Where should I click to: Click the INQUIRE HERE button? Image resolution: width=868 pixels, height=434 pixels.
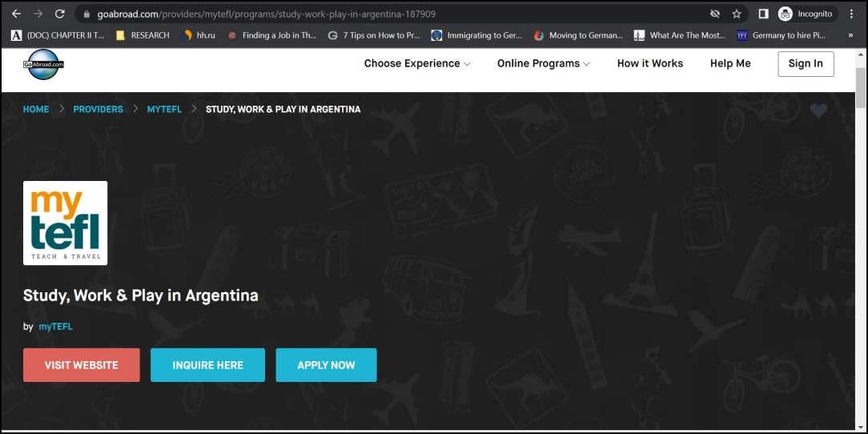pos(207,365)
